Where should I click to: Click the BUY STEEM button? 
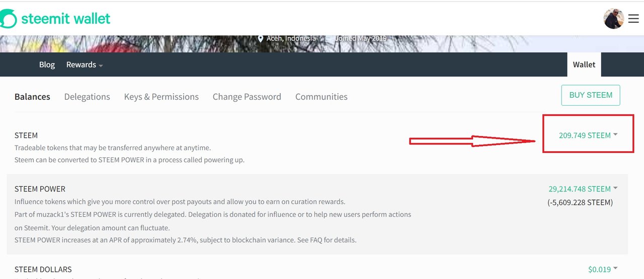click(x=591, y=95)
